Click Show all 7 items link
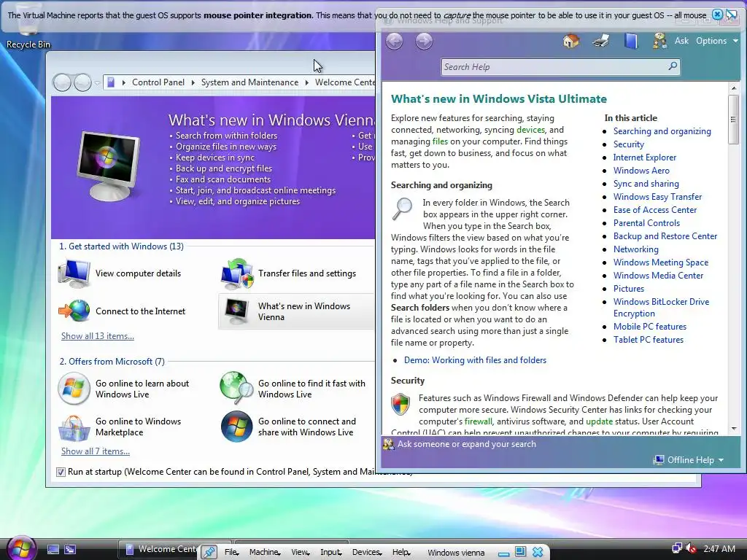 click(96, 451)
